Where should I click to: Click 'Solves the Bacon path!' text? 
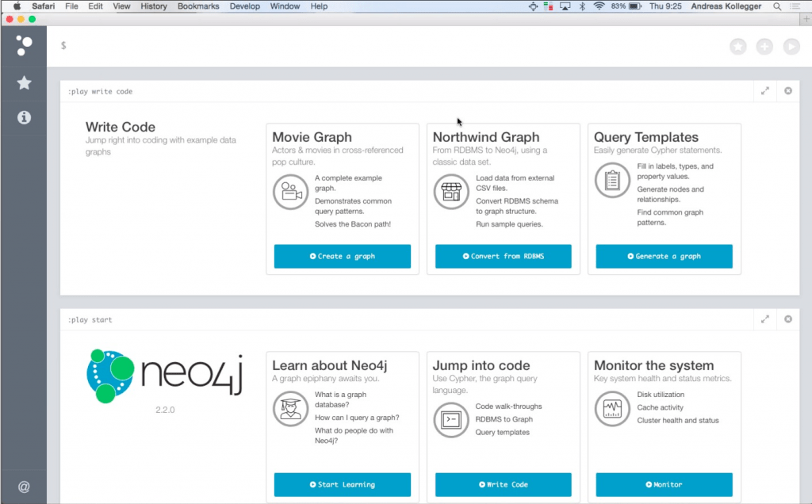pos(353,224)
